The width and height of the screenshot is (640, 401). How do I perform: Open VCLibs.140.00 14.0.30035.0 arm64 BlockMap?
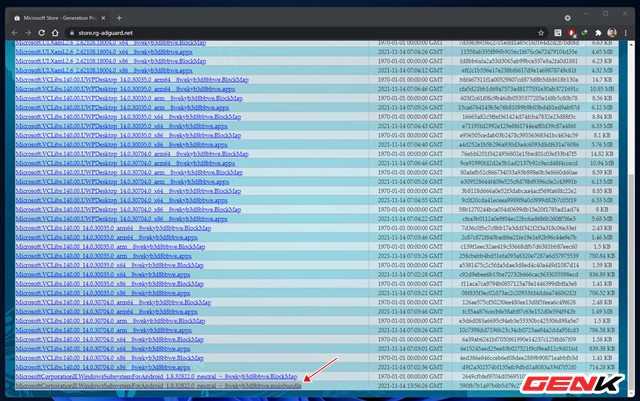[113, 228]
